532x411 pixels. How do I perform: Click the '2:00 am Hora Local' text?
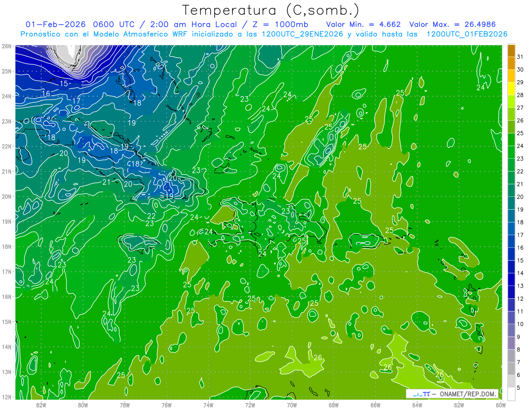point(193,24)
